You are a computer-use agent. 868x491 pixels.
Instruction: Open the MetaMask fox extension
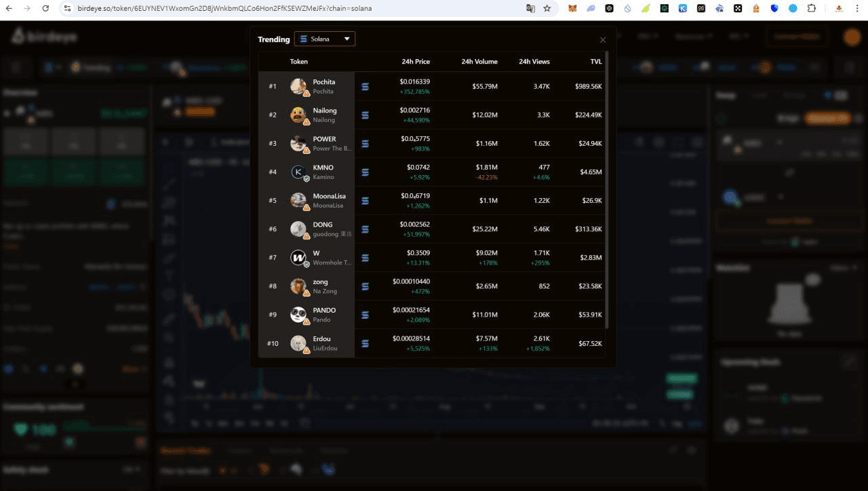click(572, 8)
